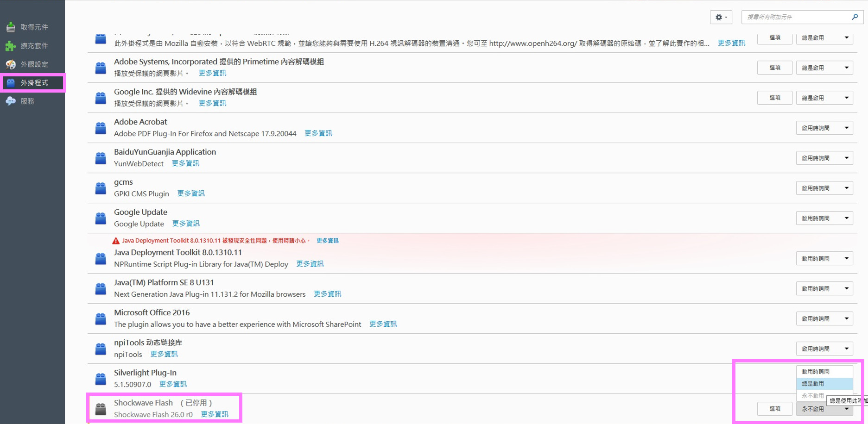Image resolution: width=868 pixels, height=424 pixels.
Task: Click the Google Update plugin icon
Action: pyautogui.click(x=101, y=218)
